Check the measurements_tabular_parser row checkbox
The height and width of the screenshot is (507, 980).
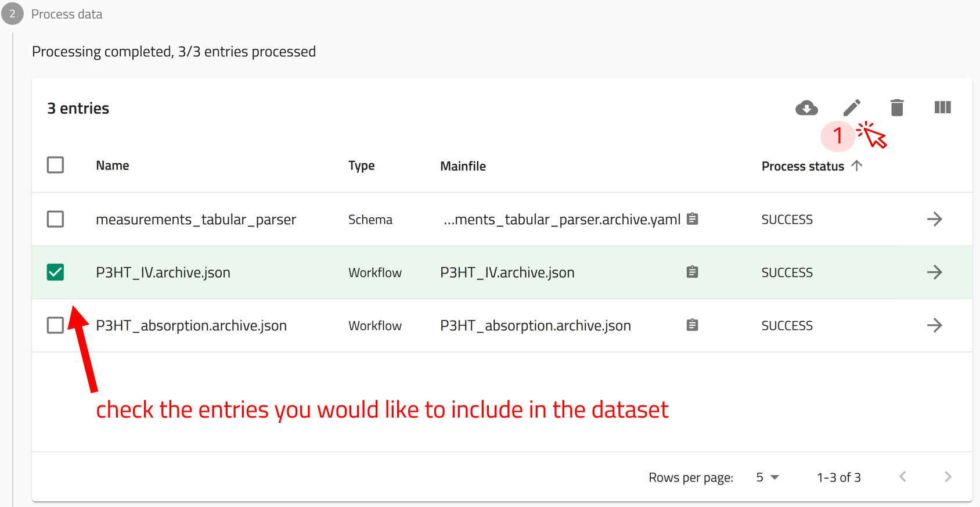(56, 219)
